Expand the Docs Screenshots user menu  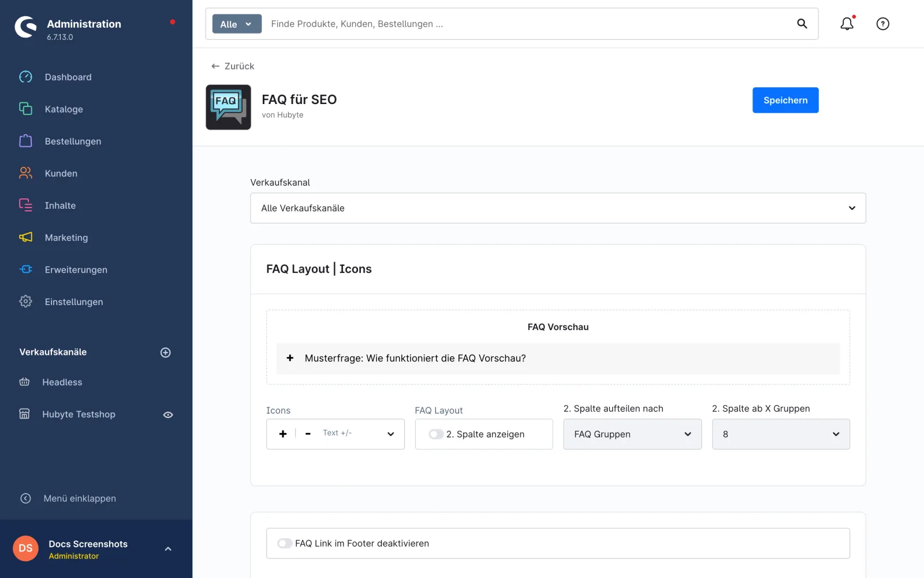pyautogui.click(x=168, y=549)
